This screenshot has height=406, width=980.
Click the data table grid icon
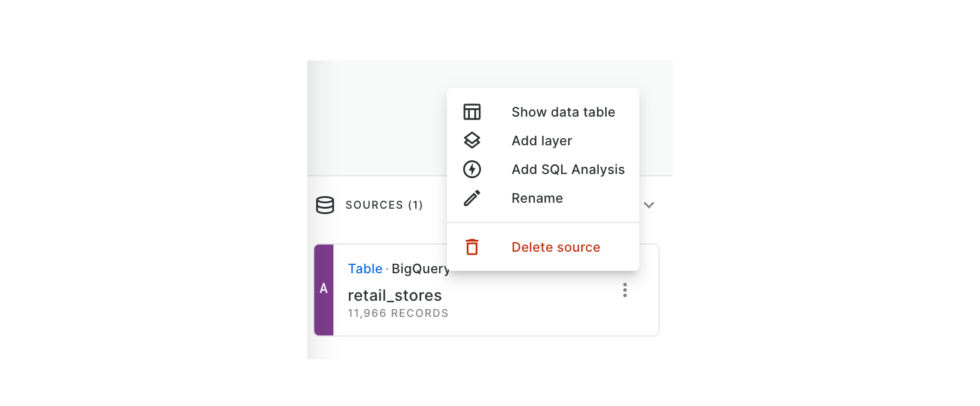[472, 112]
